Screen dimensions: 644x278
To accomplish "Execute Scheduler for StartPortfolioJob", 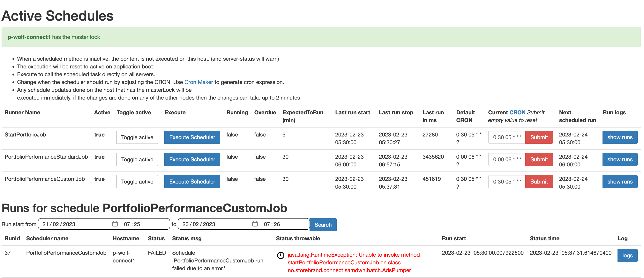I will click(x=192, y=137).
